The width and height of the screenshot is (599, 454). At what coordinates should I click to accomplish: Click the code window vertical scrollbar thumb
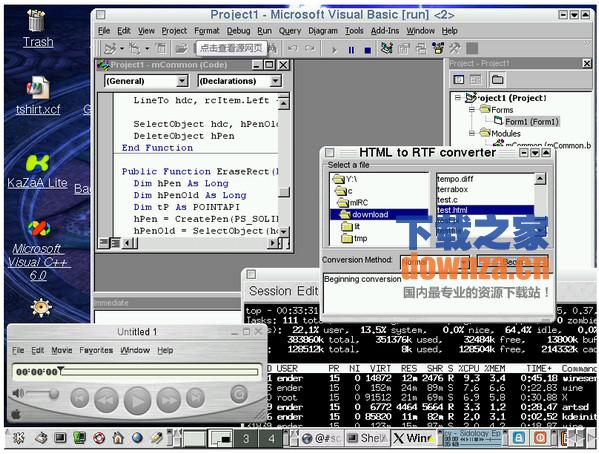pyautogui.click(x=283, y=192)
